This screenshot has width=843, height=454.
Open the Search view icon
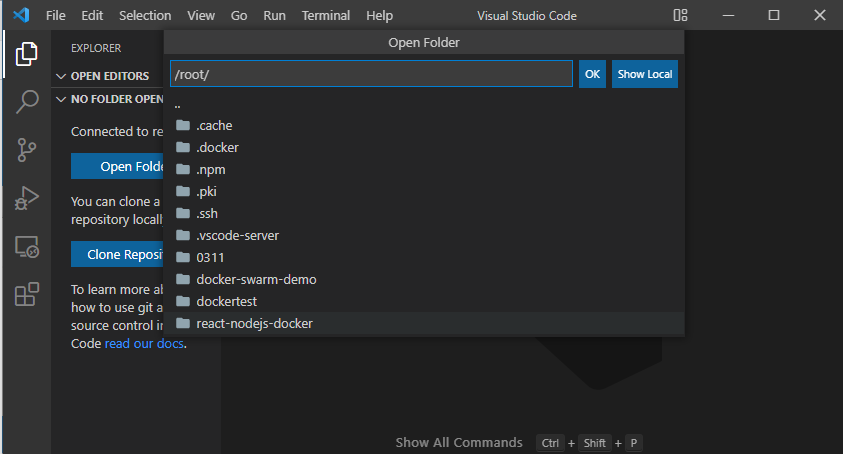click(x=26, y=102)
